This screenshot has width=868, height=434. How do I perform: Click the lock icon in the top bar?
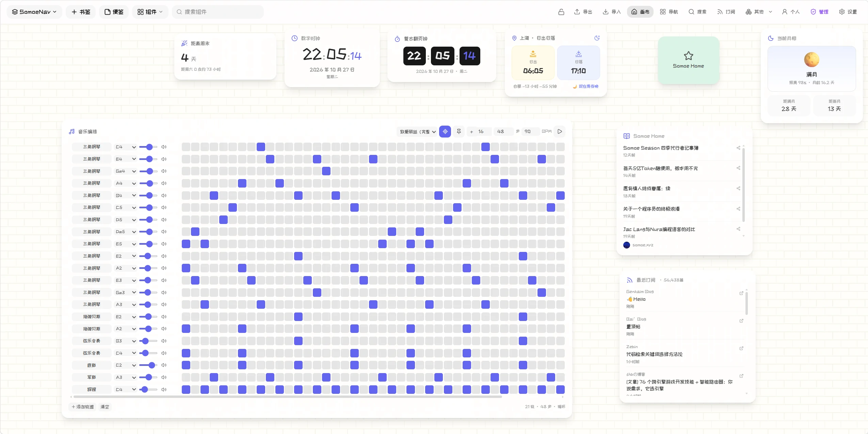point(561,12)
